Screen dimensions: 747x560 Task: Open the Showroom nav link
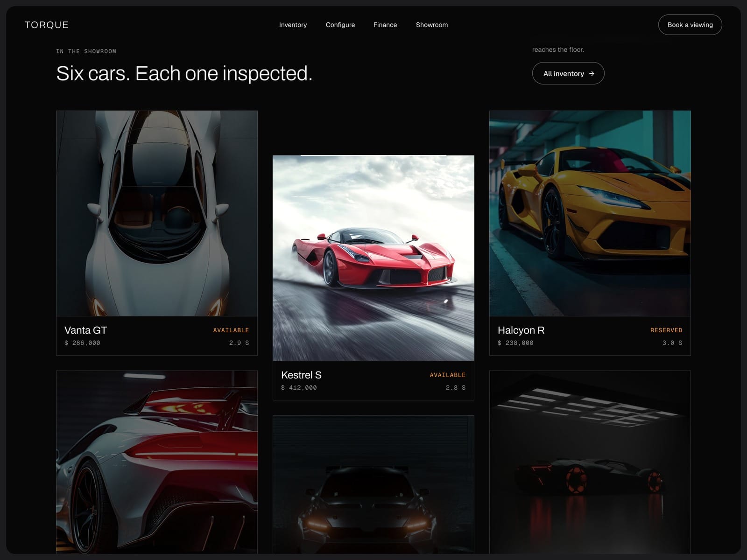pyautogui.click(x=432, y=25)
